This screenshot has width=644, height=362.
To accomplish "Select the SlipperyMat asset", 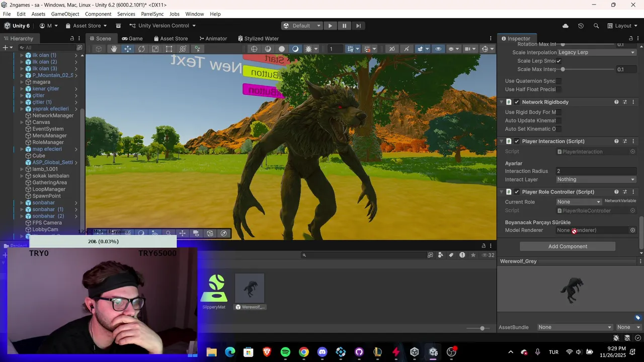I will point(214,292).
